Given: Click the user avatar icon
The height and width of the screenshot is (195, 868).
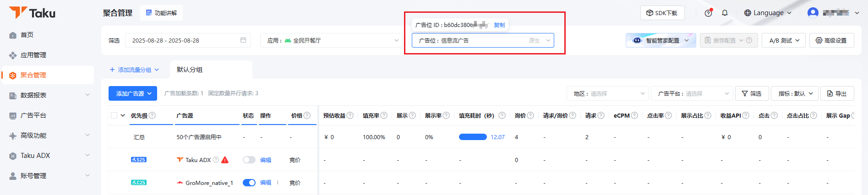Looking at the screenshot, I should (x=813, y=12).
